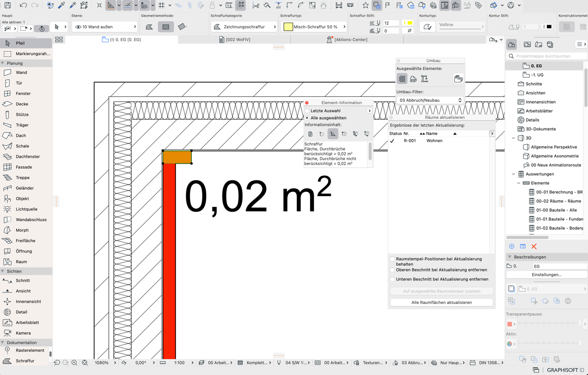Open the Ebene 10 Wand außen dropdown
Image resolution: width=588 pixels, height=375 pixels.
tap(105, 27)
